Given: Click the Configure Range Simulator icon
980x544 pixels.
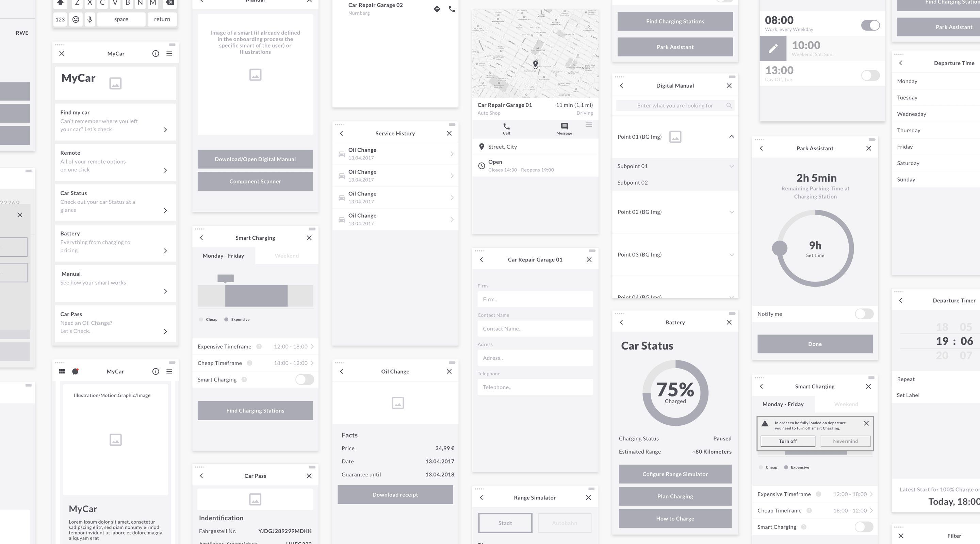Looking at the screenshot, I should tap(674, 474).
